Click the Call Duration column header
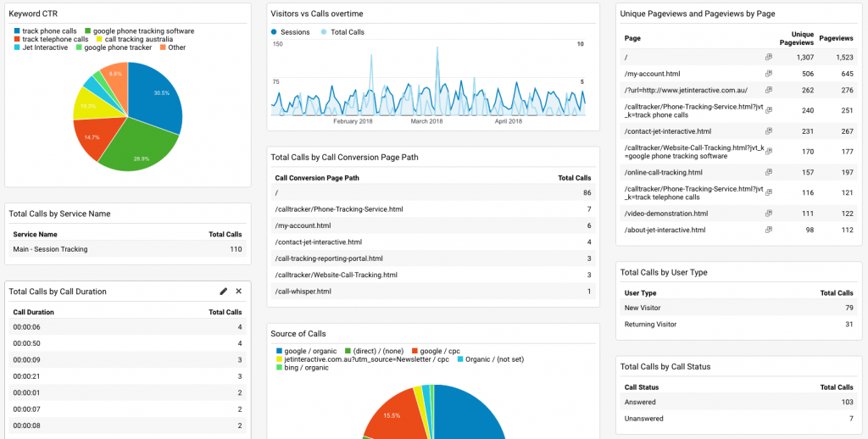Viewport: 868px width, 439px height. (33, 312)
